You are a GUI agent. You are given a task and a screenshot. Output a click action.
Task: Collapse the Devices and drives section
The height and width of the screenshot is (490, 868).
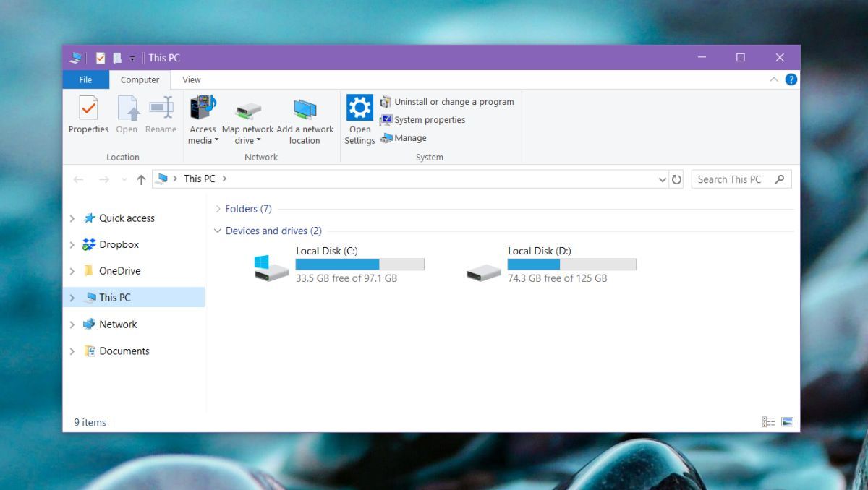pyautogui.click(x=218, y=231)
